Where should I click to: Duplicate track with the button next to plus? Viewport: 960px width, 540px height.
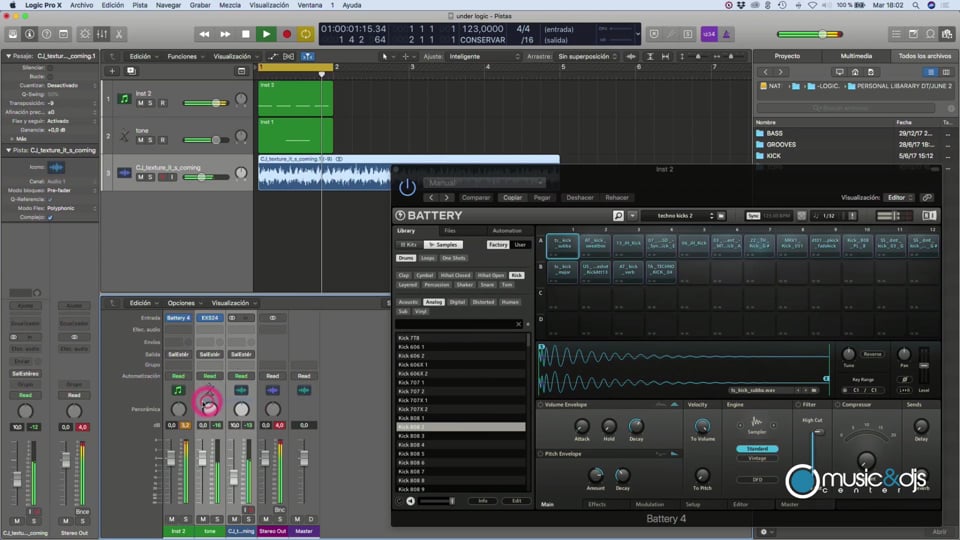click(130, 71)
